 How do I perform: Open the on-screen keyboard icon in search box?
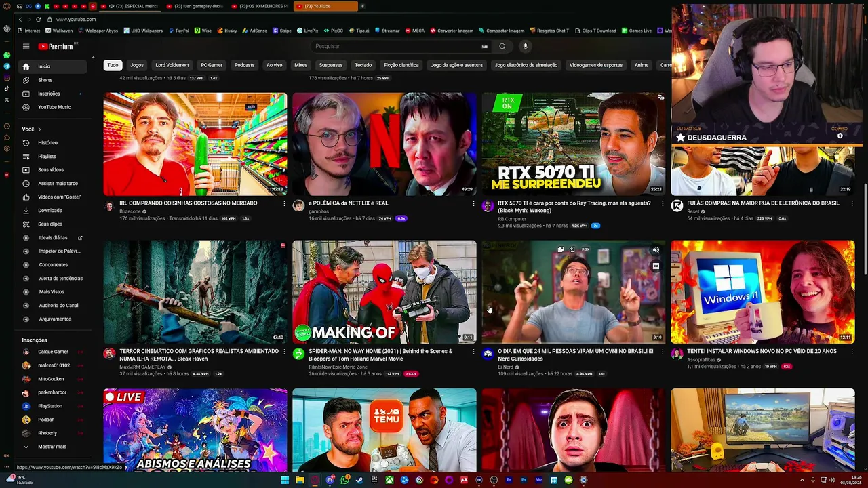click(485, 46)
